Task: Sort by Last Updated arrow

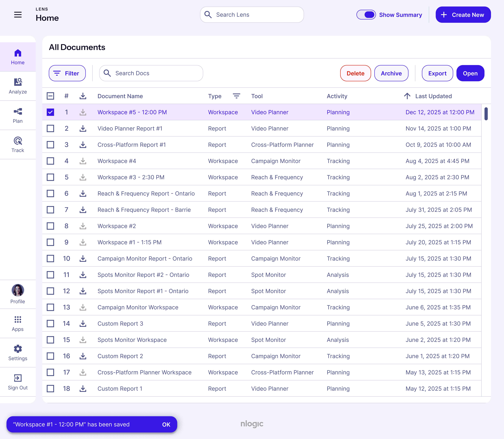Action: click(407, 96)
